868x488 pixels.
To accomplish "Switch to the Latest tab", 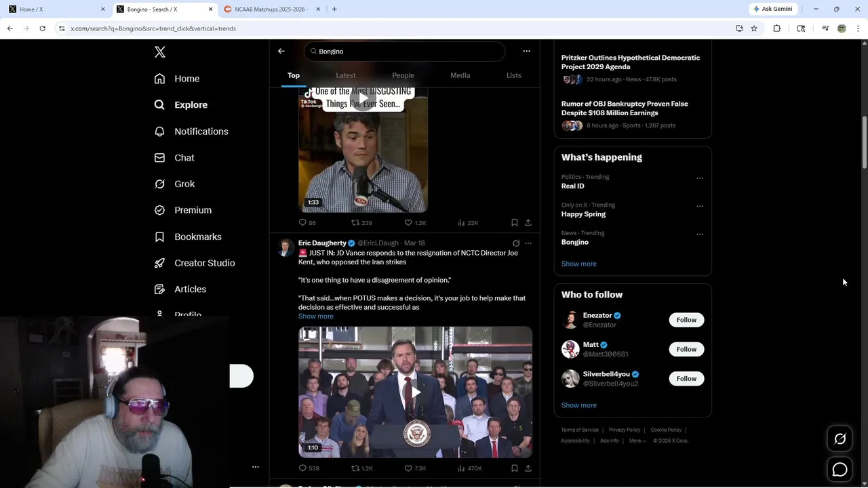I will [x=346, y=75].
